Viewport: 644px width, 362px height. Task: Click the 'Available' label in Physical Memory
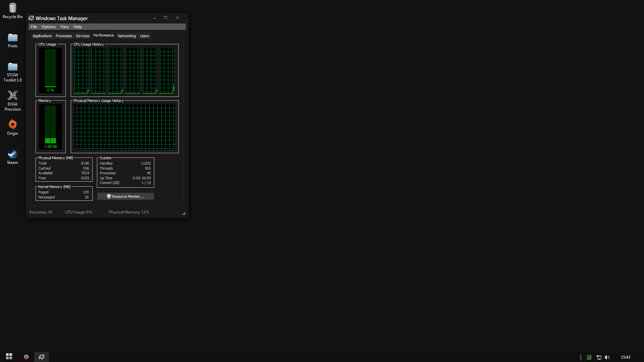click(45, 173)
